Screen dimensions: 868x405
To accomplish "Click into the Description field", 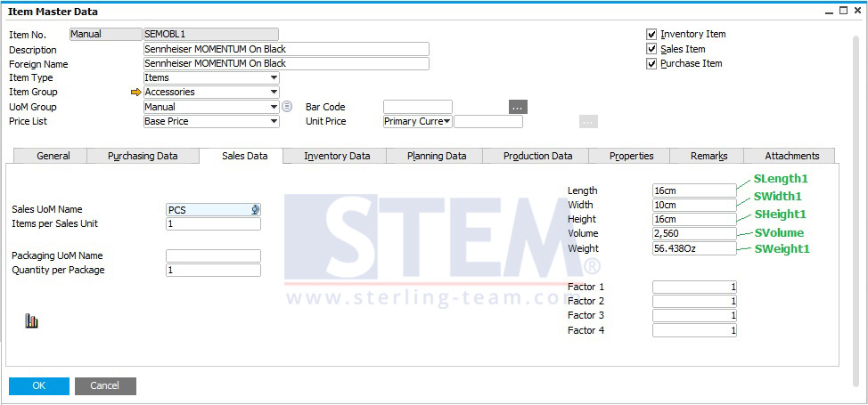I will (286, 49).
